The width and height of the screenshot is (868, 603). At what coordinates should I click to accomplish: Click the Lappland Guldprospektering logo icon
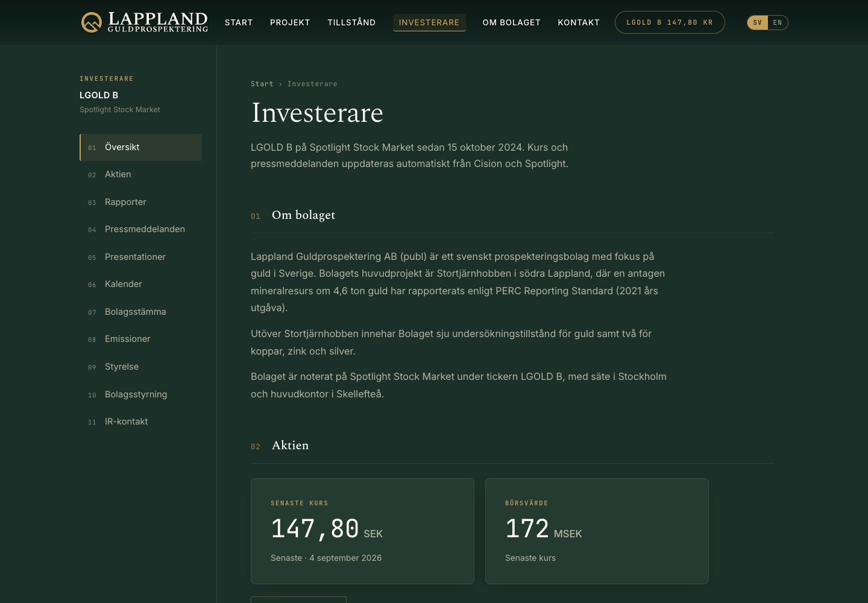[x=92, y=22]
